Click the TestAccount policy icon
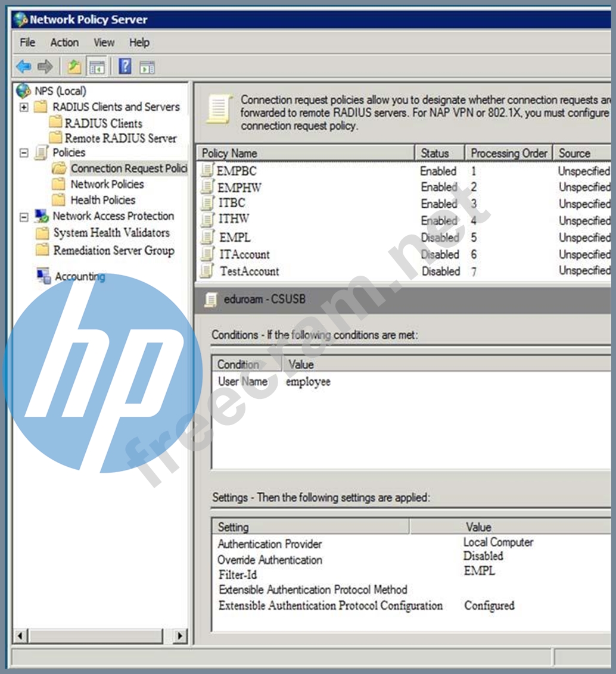 tap(207, 271)
